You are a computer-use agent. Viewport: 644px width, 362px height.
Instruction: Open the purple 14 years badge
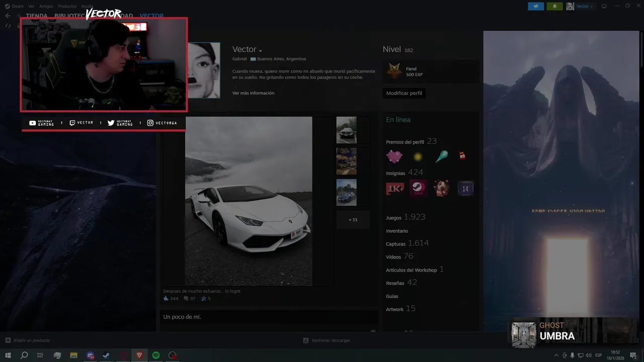(465, 189)
